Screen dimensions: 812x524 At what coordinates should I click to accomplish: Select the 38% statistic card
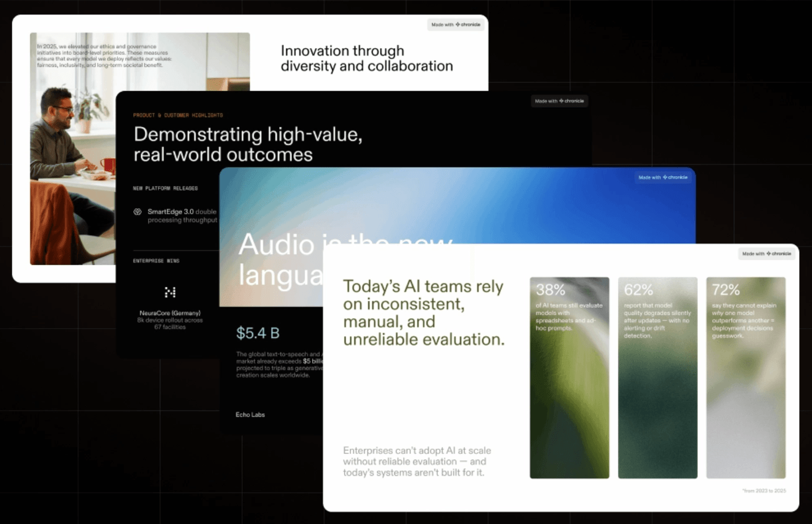click(x=569, y=377)
